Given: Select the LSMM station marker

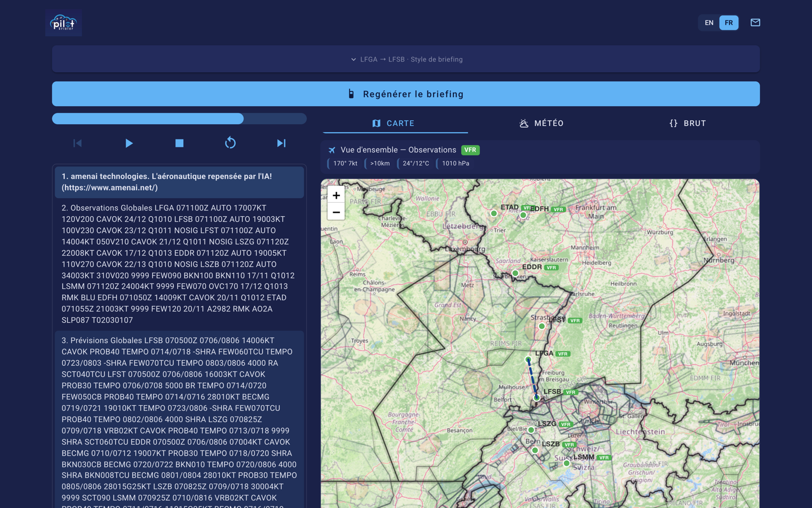Looking at the screenshot, I should 567,463.
